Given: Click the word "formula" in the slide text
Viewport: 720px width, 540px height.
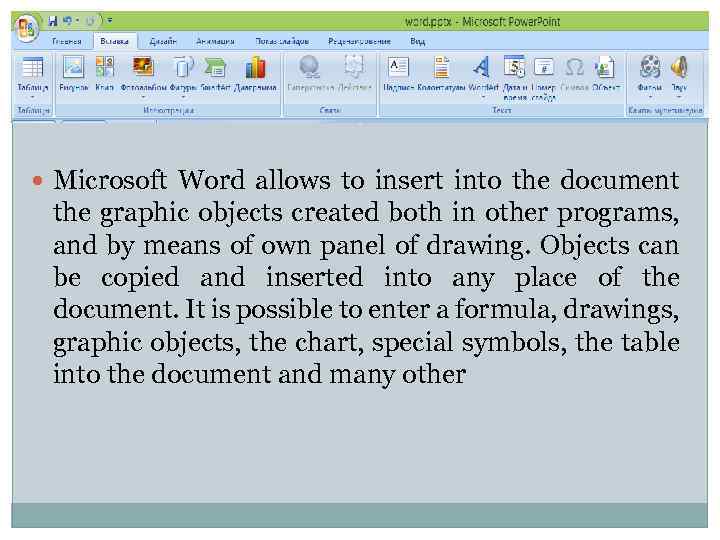Looking at the screenshot, I should (505, 309).
